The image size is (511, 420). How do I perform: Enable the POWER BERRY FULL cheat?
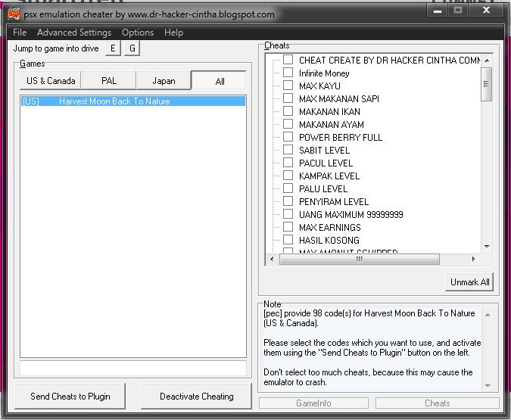click(288, 136)
